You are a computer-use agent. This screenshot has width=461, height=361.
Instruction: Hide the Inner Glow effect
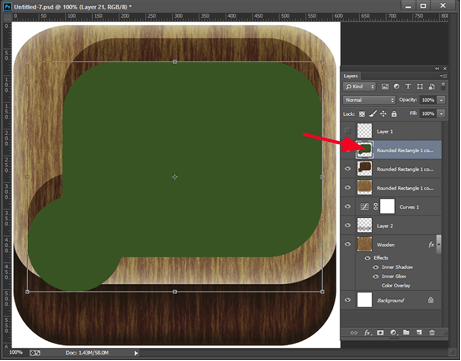(x=376, y=276)
